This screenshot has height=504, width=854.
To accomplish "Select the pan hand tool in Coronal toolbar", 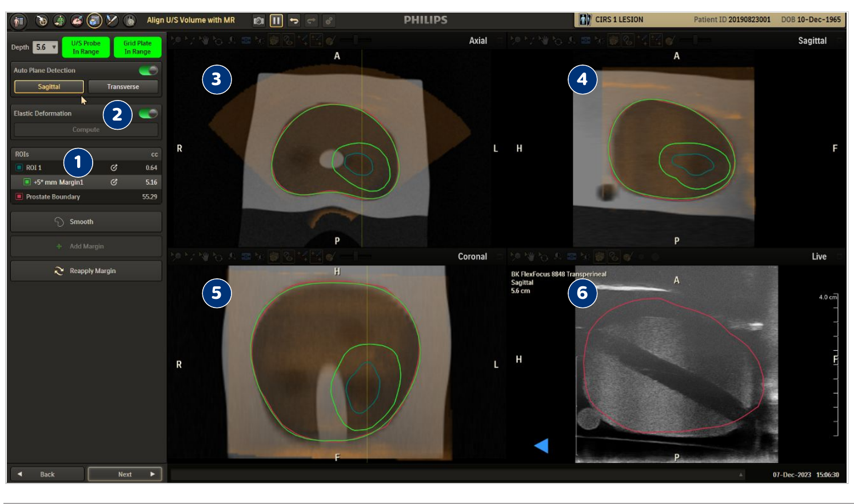I will click(x=204, y=257).
